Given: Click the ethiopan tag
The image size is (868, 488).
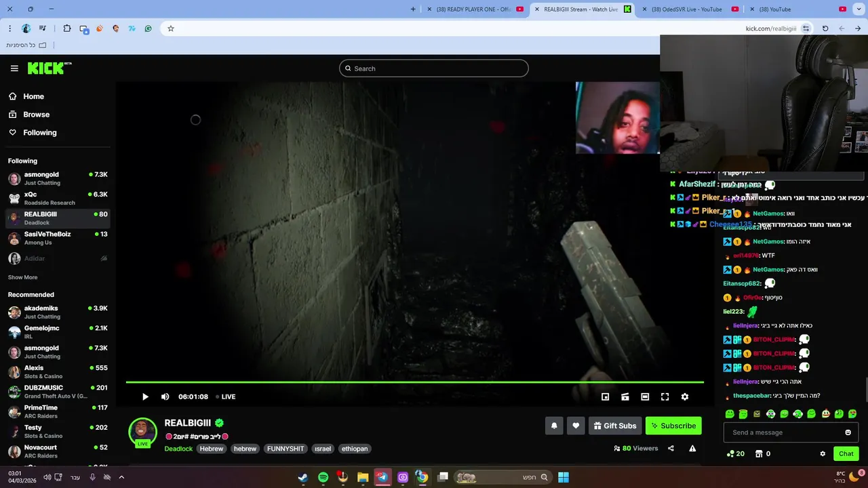Looking at the screenshot, I should coord(355,449).
